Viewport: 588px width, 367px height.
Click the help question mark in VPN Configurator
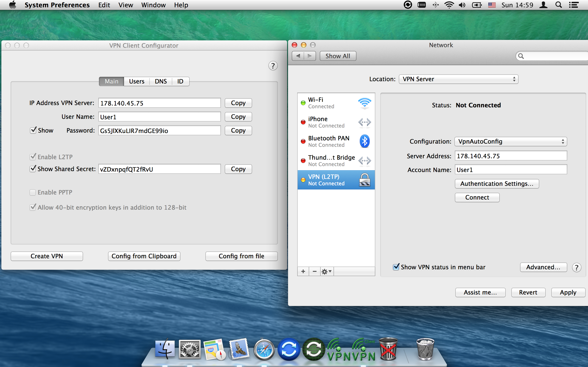(273, 66)
